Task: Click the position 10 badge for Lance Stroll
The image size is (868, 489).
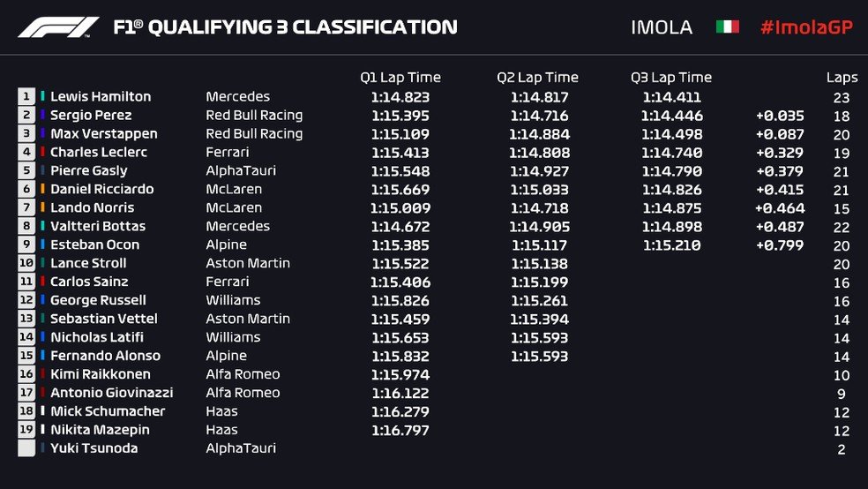Action: (x=26, y=263)
